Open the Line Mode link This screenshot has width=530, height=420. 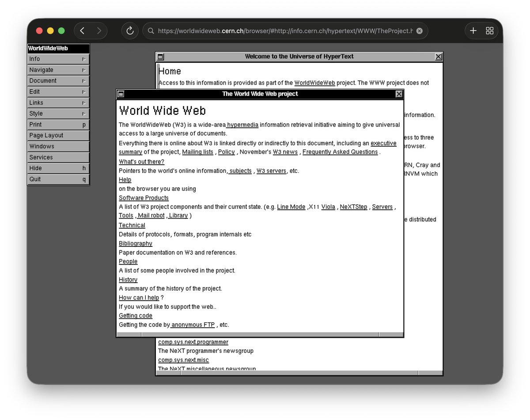click(291, 207)
